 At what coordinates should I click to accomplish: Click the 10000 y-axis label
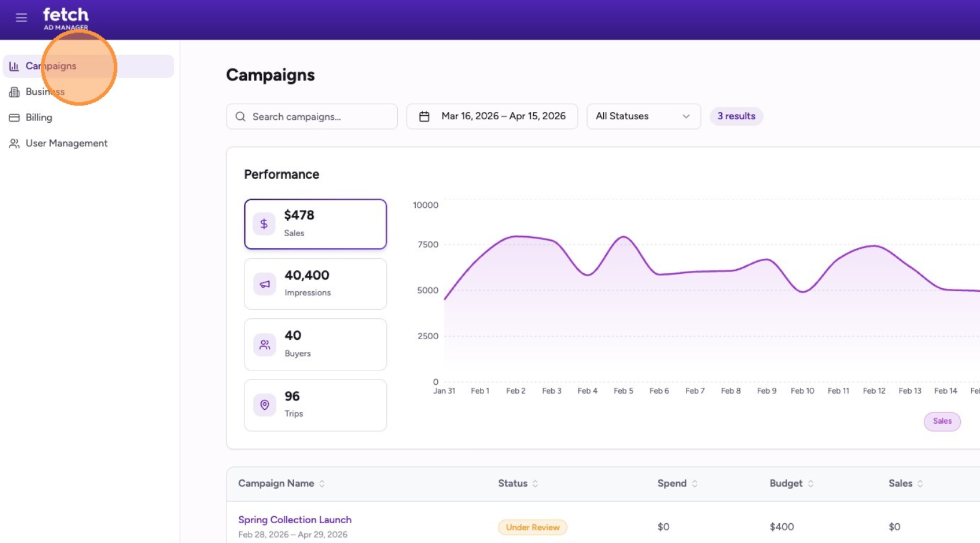click(x=425, y=205)
